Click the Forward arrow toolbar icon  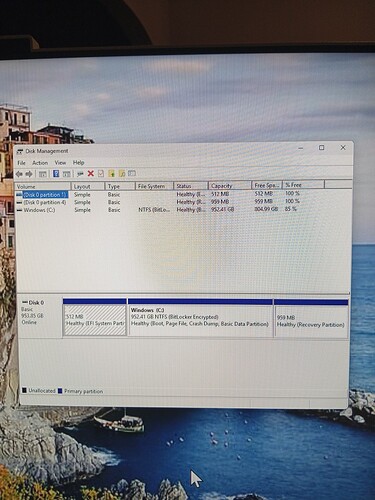[29, 174]
